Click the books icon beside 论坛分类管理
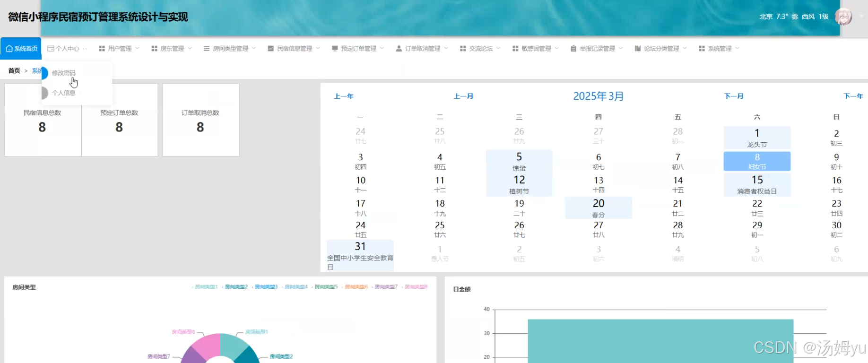 (638, 49)
